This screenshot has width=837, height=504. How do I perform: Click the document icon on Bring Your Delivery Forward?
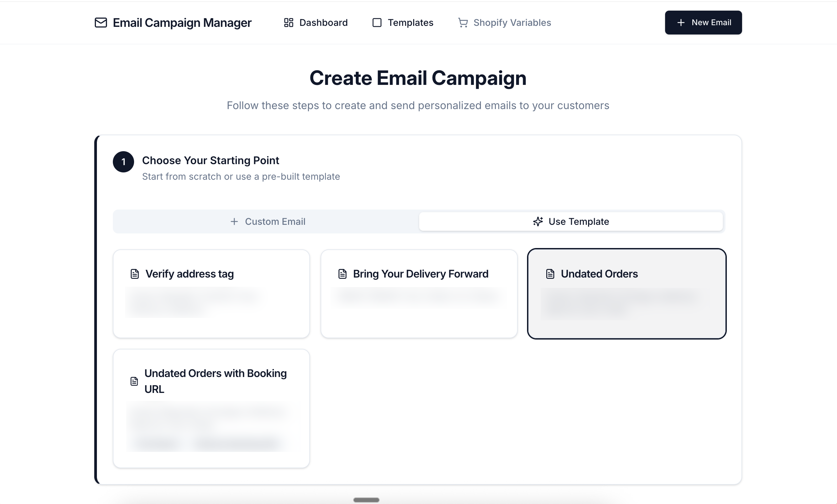[x=342, y=274]
